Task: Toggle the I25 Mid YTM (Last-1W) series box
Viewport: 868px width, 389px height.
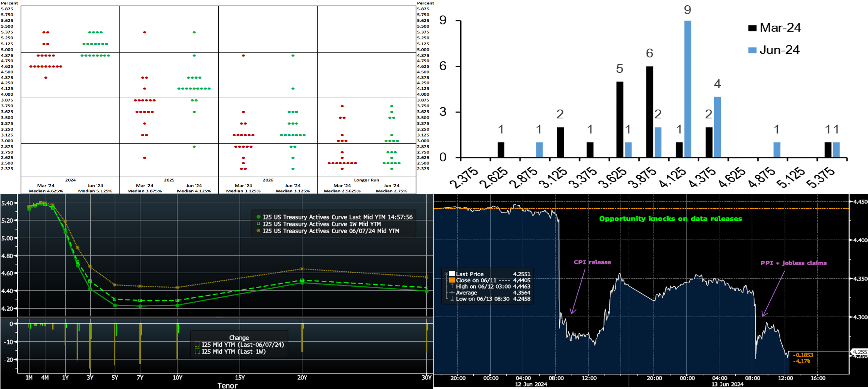Action: [197, 352]
